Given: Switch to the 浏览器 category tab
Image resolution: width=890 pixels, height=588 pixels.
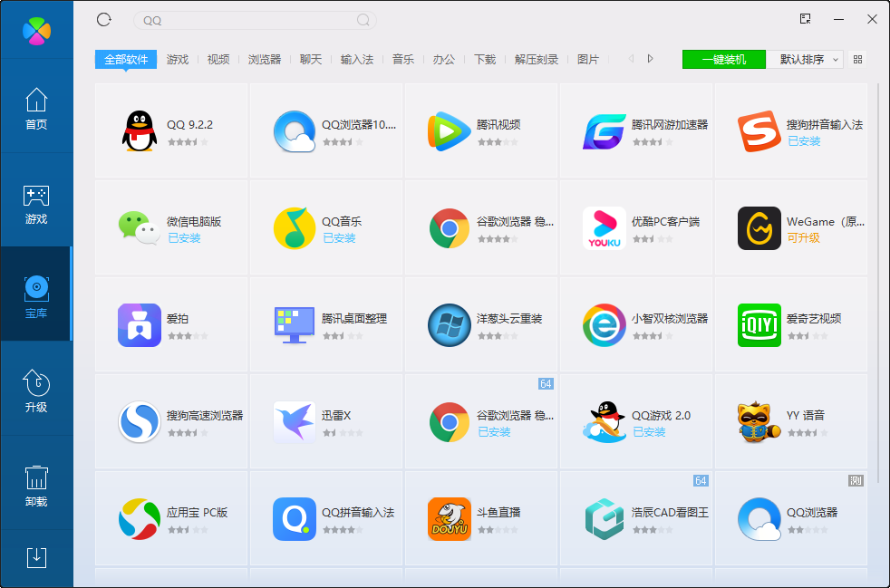Looking at the screenshot, I should tap(265, 59).
